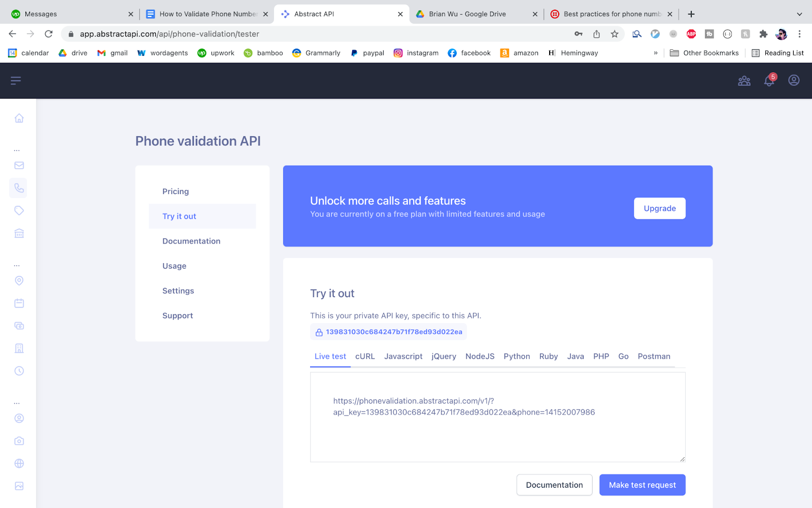Open Documentation from the left menu

[191, 241]
